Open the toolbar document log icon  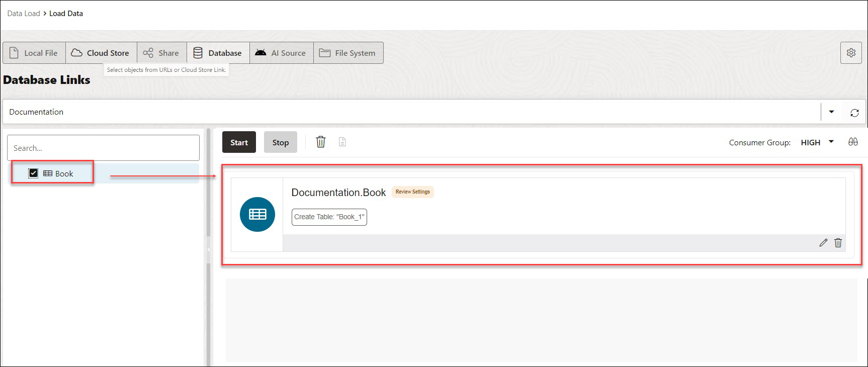click(342, 142)
